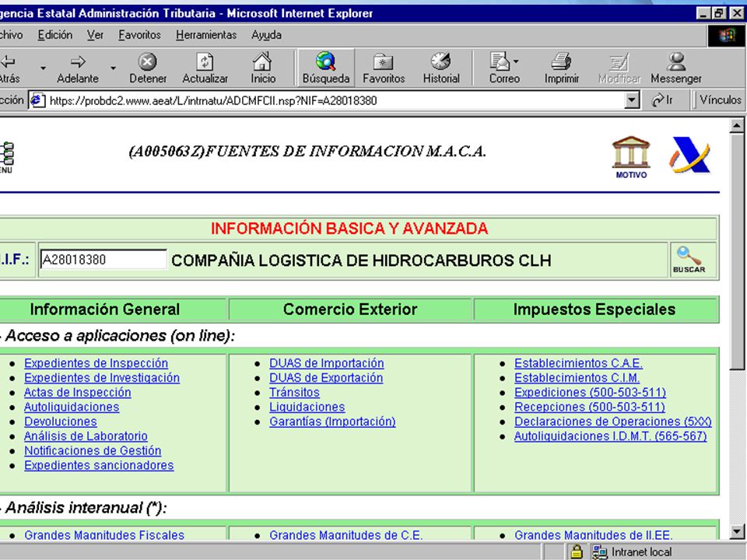Show browsing Historial
747x560 pixels.
pyautogui.click(x=441, y=68)
